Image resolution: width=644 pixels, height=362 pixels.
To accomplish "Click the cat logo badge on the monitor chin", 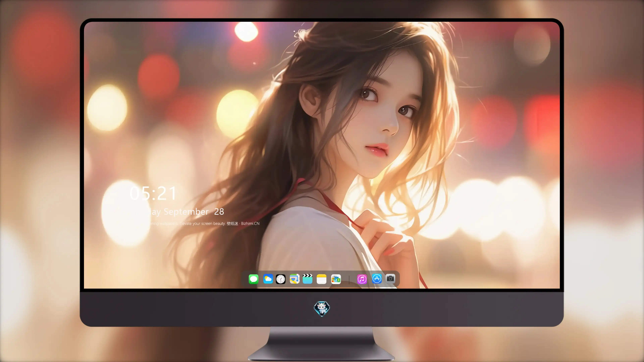I will [x=322, y=309].
